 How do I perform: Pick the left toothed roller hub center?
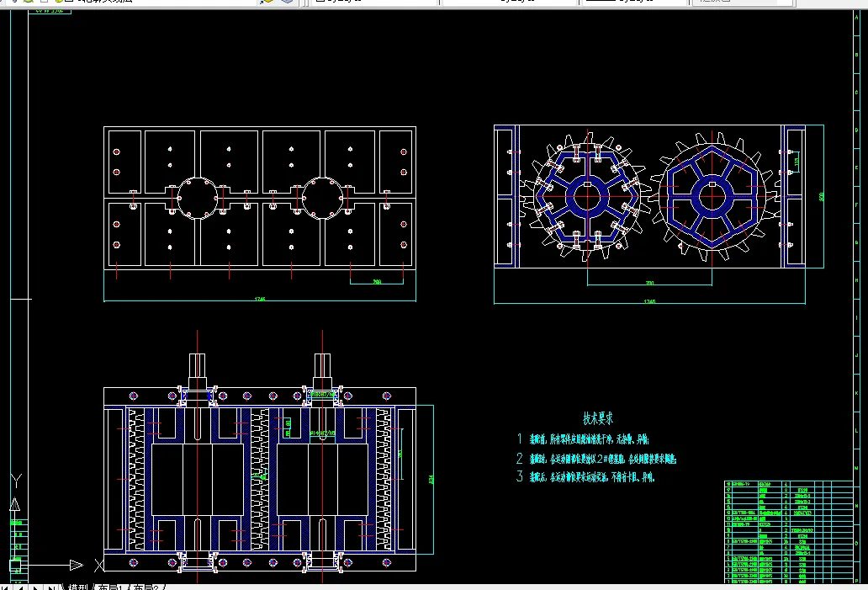click(x=587, y=197)
